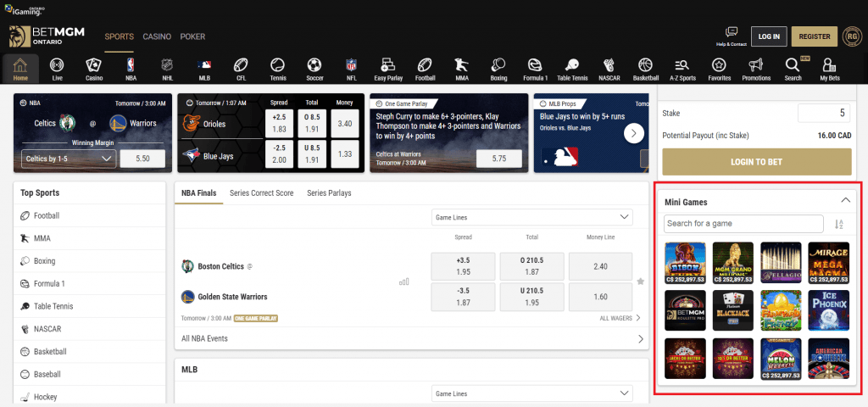
Task: Go to the CASINO section
Action: [x=157, y=36]
